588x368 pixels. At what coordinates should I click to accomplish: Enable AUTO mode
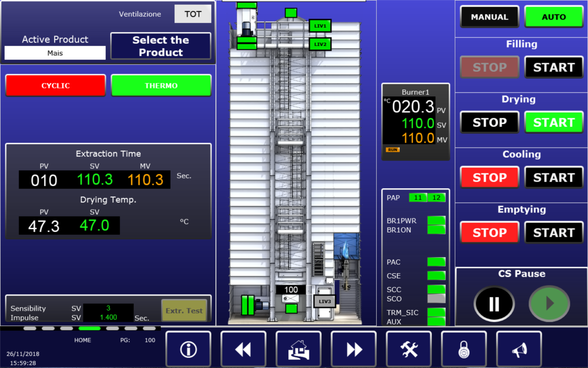point(554,17)
